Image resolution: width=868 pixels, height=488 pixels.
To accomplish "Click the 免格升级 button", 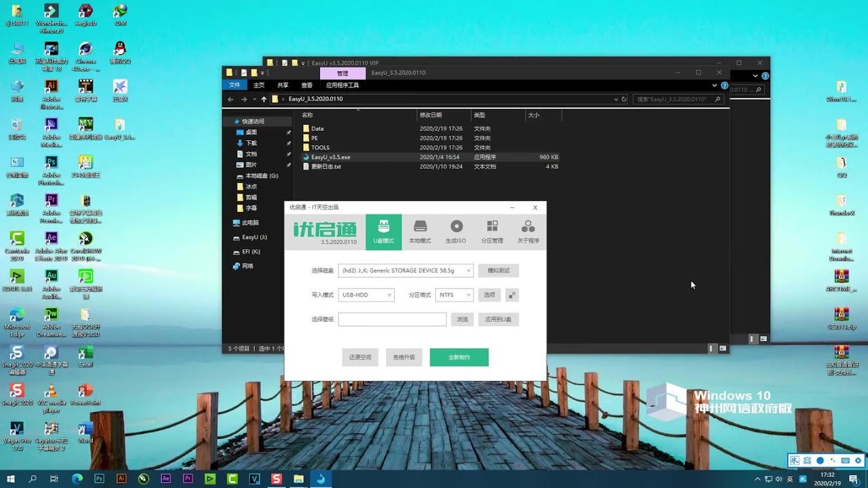I will [403, 357].
